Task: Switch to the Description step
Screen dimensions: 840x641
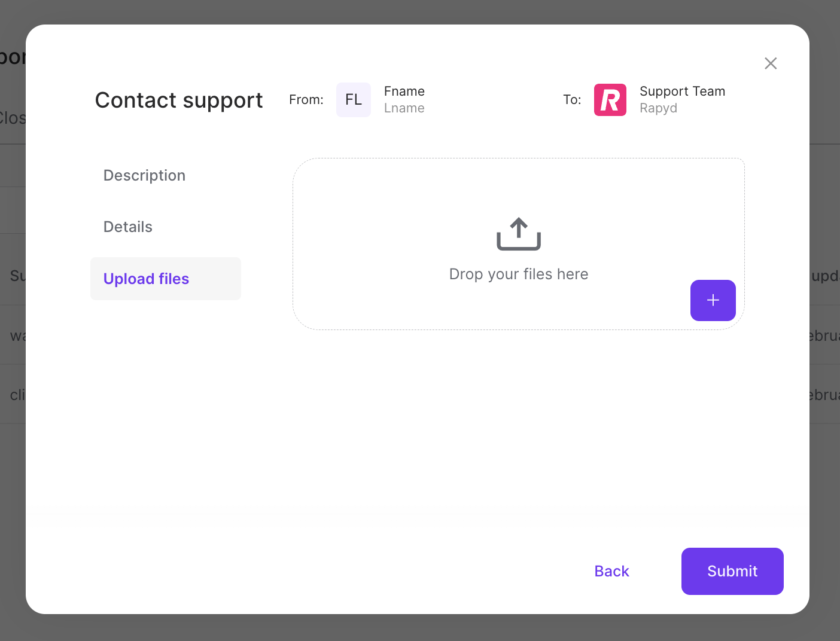Action: 144,175
